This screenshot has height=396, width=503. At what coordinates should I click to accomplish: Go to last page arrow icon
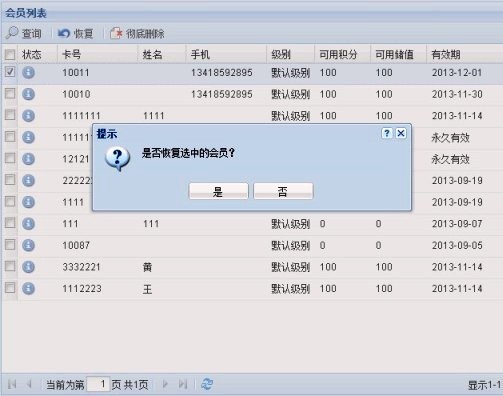[183, 384]
